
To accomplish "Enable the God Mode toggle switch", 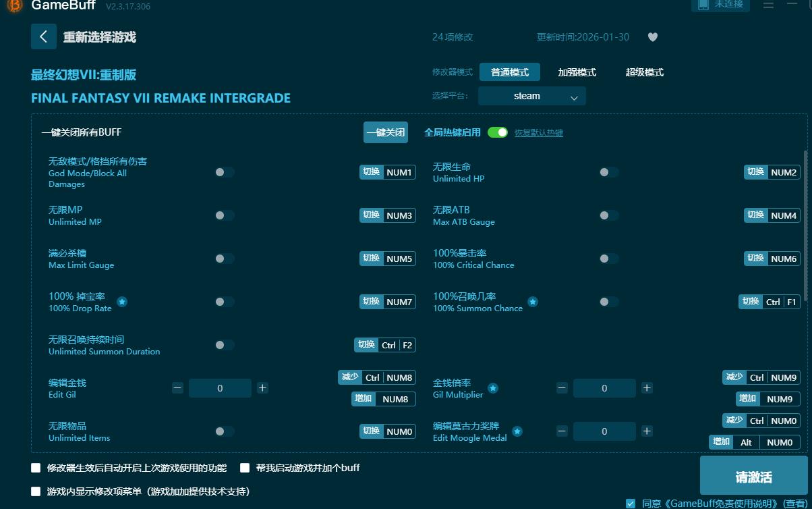I will tap(223, 172).
